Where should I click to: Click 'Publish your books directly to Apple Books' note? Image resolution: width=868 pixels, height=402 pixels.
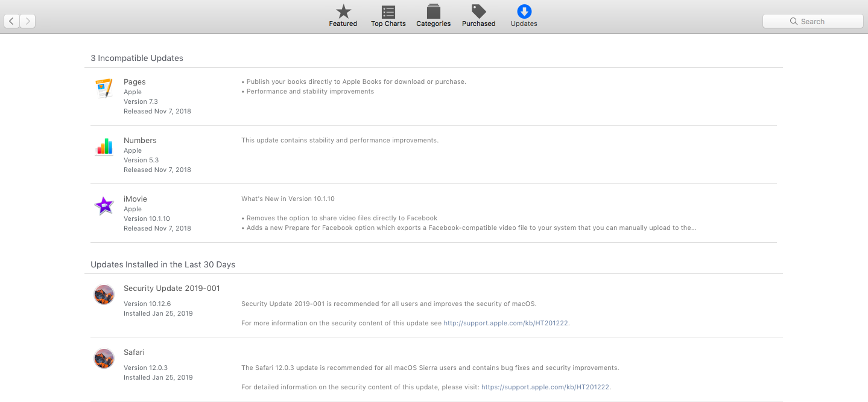pos(354,81)
